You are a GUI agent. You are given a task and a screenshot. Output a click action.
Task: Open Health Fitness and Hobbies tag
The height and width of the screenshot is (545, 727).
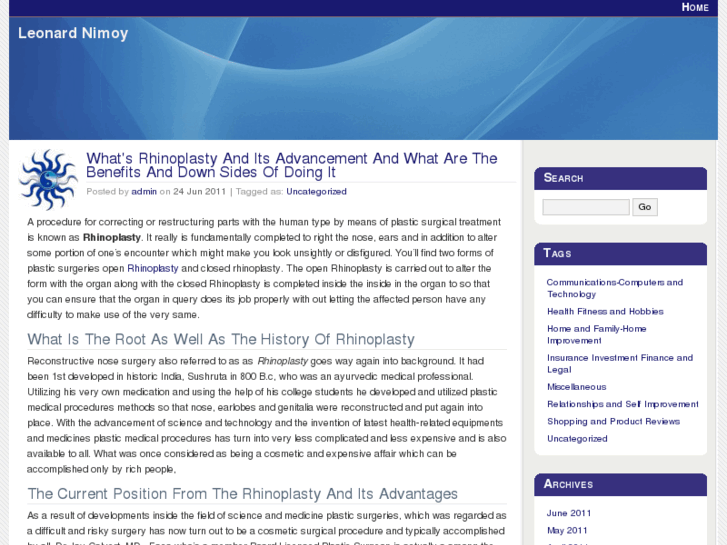tap(605, 311)
